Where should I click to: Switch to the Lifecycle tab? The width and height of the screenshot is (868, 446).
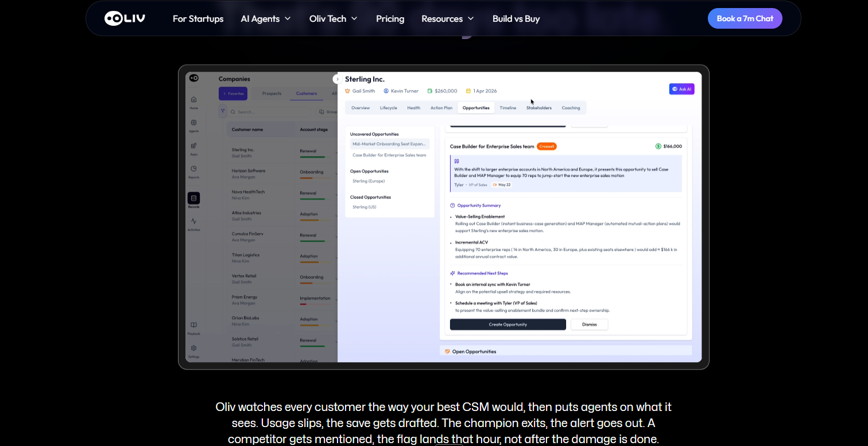pos(389,108)
